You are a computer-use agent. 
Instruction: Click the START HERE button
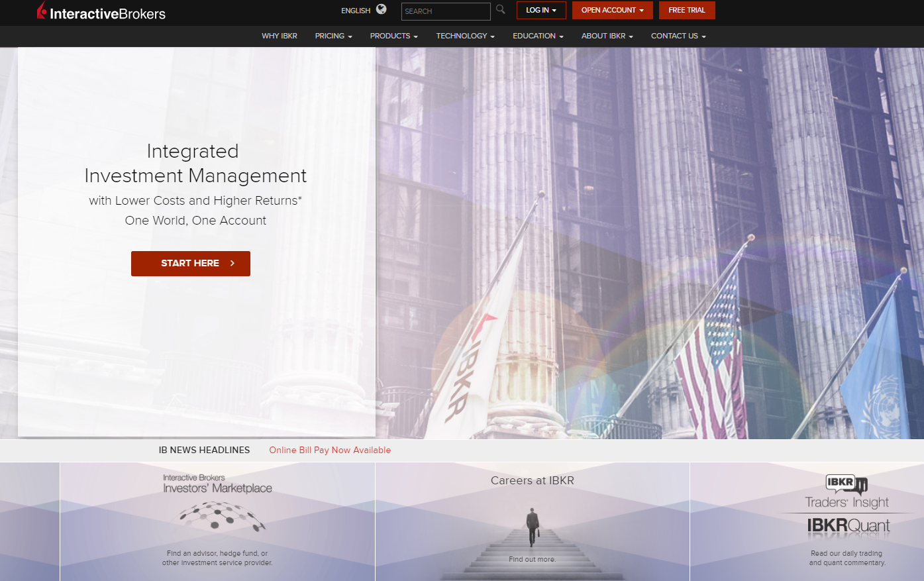pos(191,264)
